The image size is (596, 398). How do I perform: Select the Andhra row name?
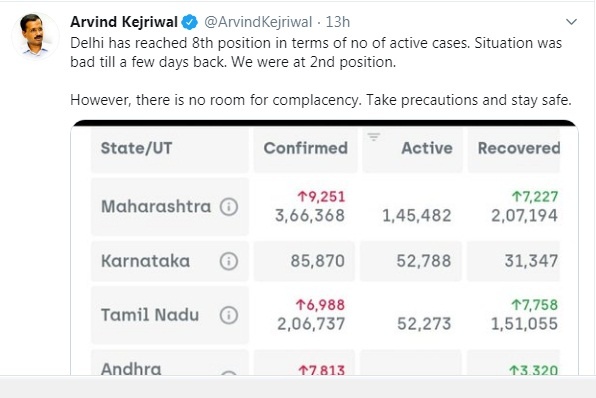131,369
